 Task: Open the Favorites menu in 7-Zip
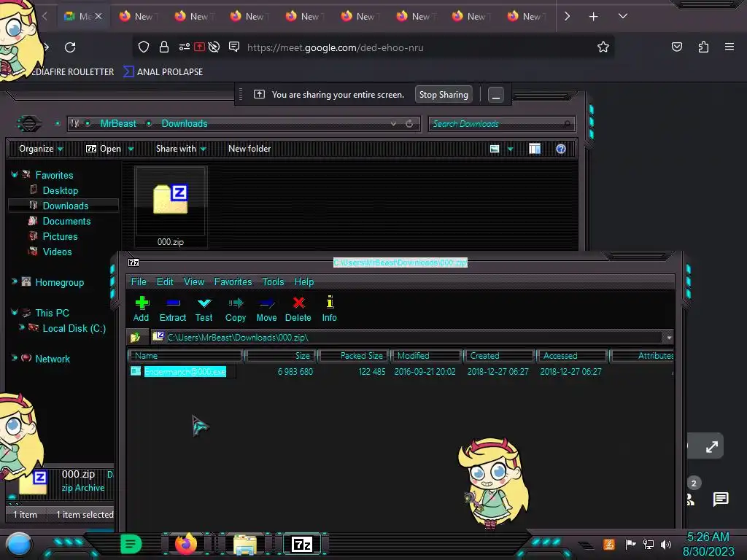coord(233,282)
